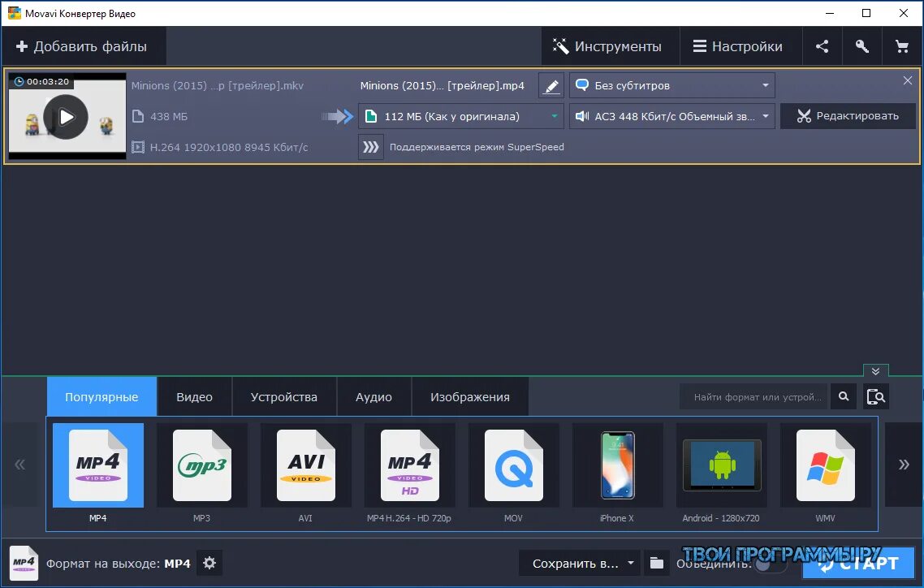The height and width of the screenshot is (588, 924).
Task: Click the magnifier search icon
Action: [x=844, y=396]
